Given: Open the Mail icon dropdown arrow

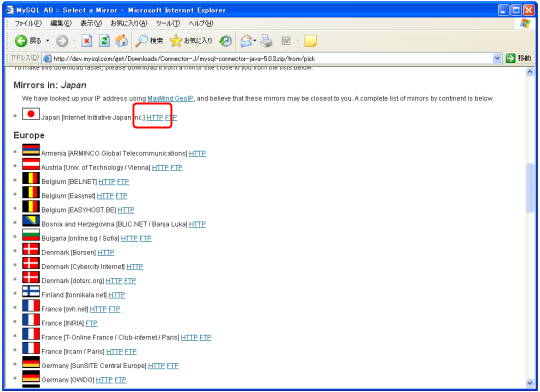Looking at the screenshot, I should coord(255,41).
